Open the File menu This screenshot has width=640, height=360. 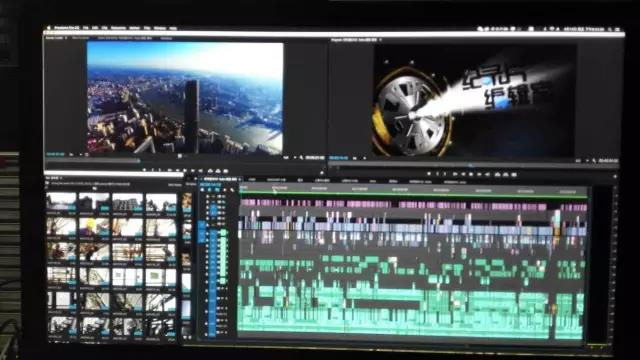(x=86, y=28)
